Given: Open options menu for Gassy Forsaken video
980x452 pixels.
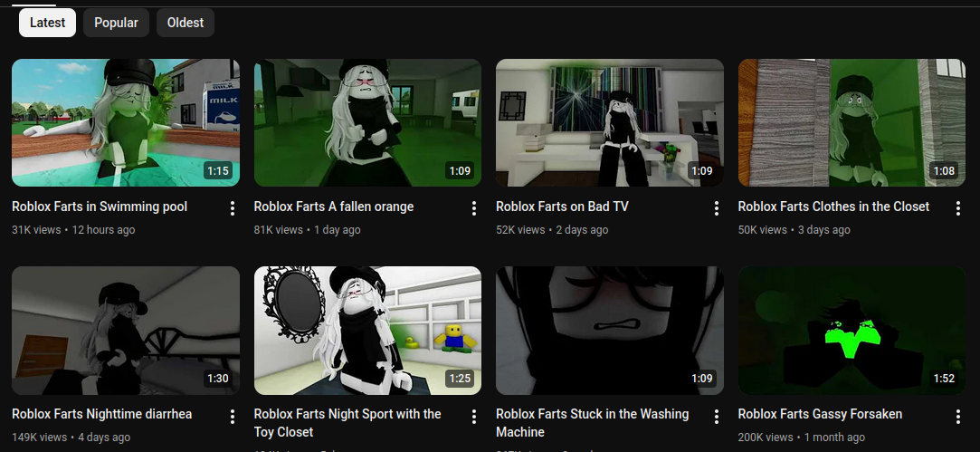Looking at the screenshot, I should tap(958, 417).
